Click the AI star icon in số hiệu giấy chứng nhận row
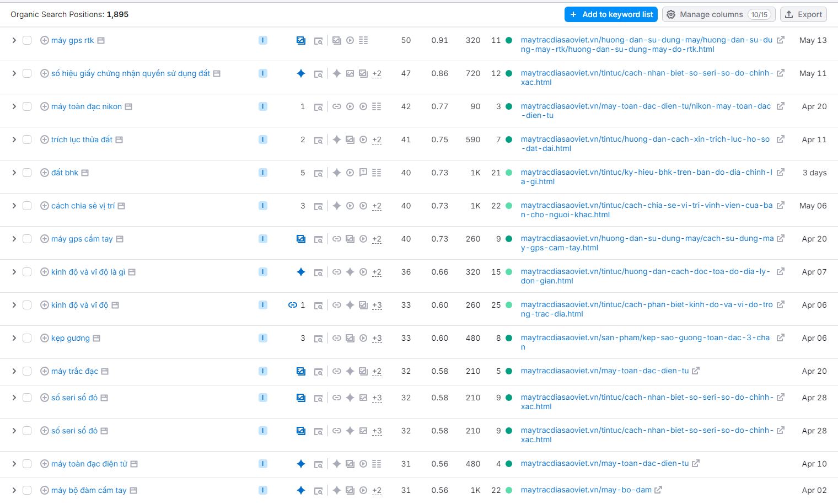 tap(301, 73)
